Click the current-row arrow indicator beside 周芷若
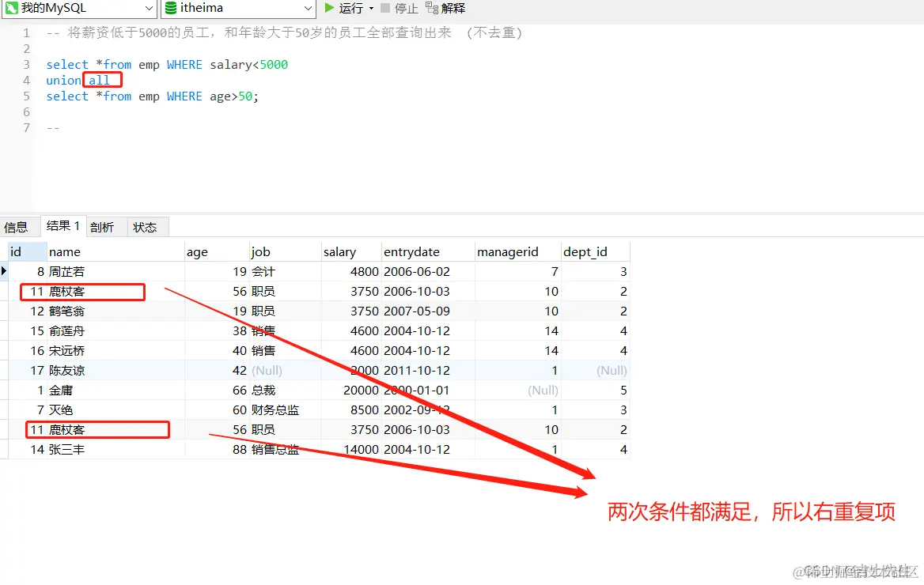924x585 pixels. point(4,271)
